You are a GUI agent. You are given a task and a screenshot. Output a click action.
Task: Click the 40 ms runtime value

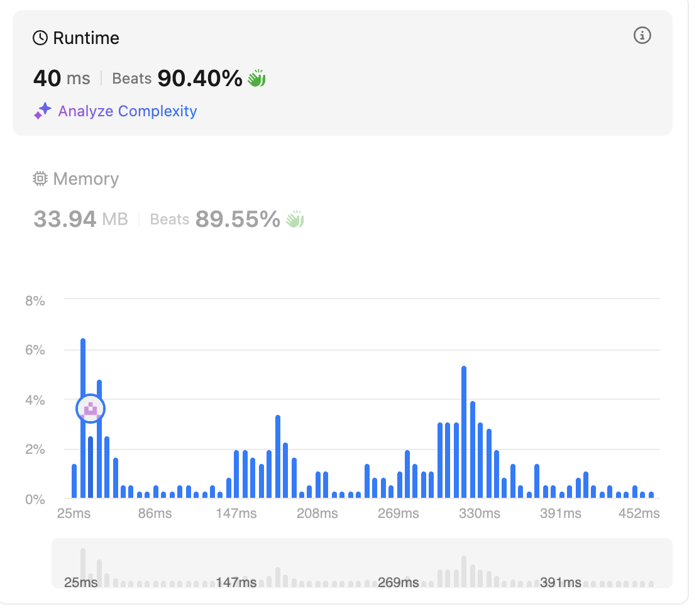coord(62,79)
